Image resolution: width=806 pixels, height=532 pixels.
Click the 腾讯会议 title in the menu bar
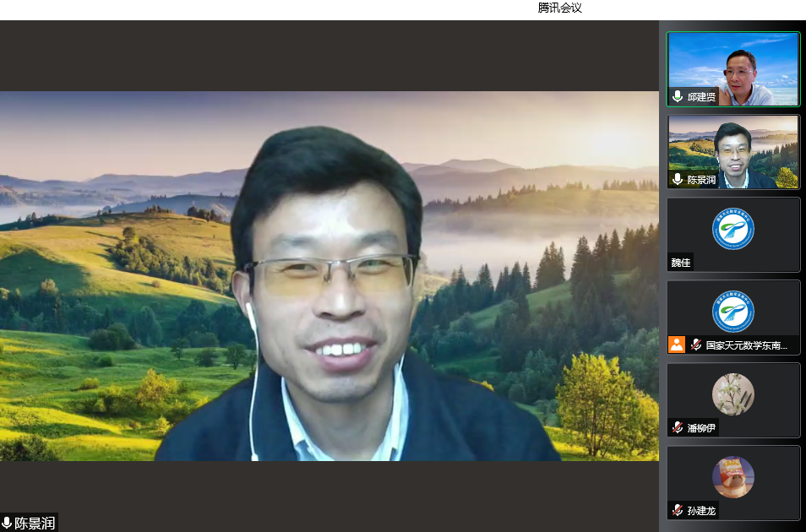coord(560,8)
